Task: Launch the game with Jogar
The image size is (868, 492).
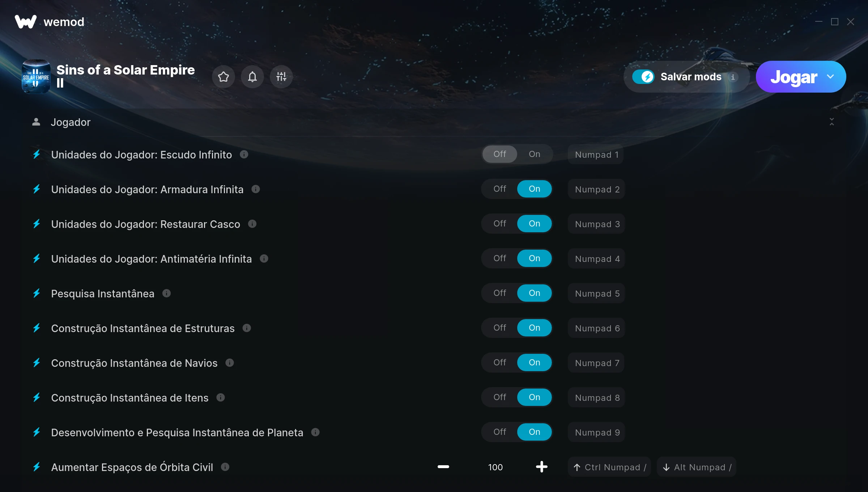Action: [x=793, y=77]
